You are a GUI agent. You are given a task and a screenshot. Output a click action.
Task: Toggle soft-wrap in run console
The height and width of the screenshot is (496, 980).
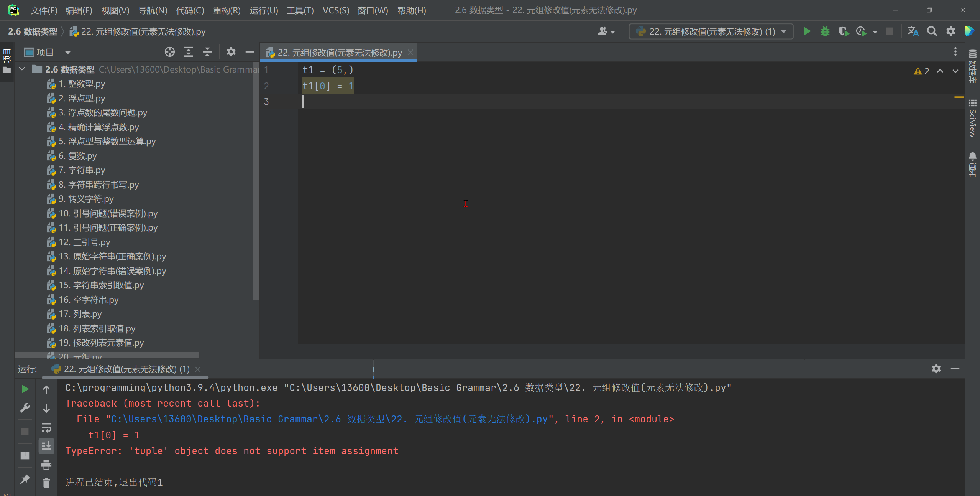pyautogui.click(x=46, y=427)
